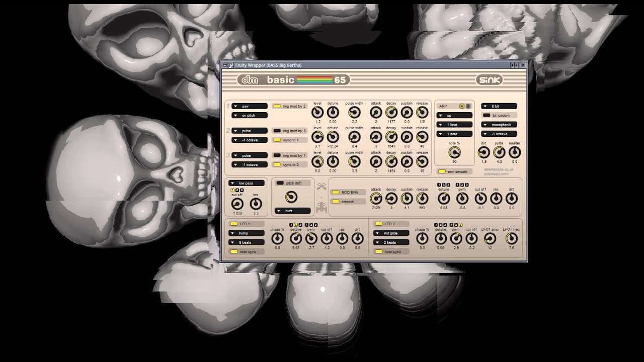Open the low pass filter type dropdown

[x=247, y=183]
